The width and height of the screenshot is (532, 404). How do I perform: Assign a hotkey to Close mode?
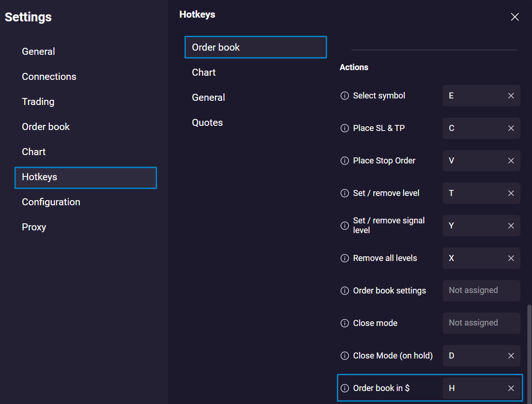coord(481,323)
